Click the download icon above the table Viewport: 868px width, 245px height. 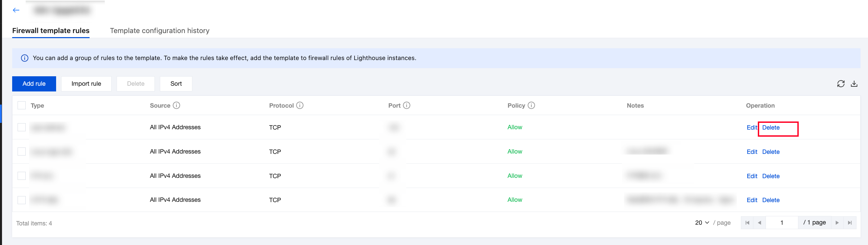(854, 84)
